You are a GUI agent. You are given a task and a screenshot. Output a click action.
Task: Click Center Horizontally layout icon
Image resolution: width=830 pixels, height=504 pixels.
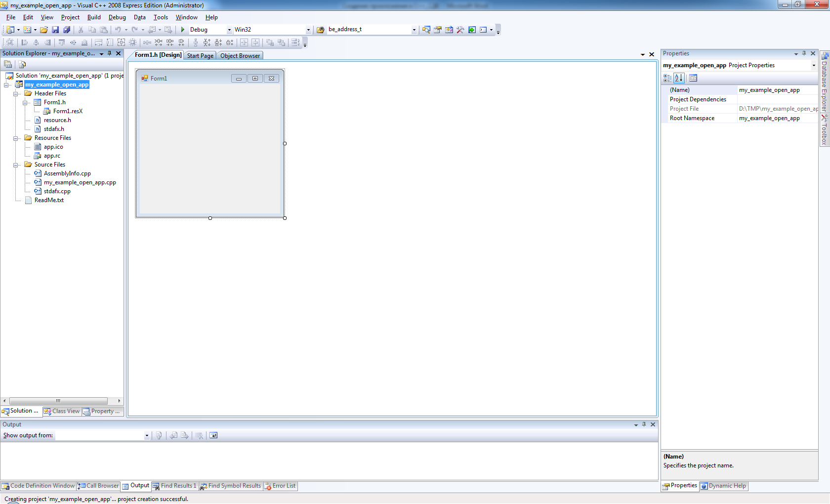pos(244,42)
